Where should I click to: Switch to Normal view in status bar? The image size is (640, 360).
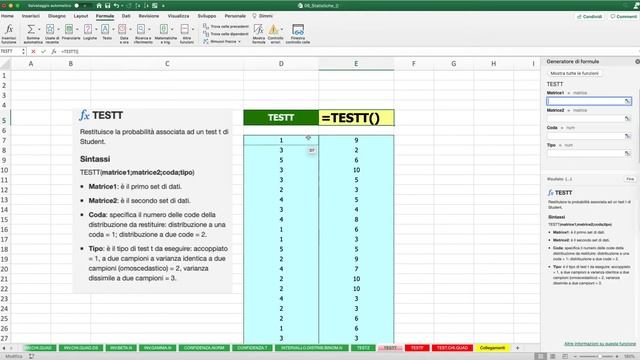click(x=540, y=356)
